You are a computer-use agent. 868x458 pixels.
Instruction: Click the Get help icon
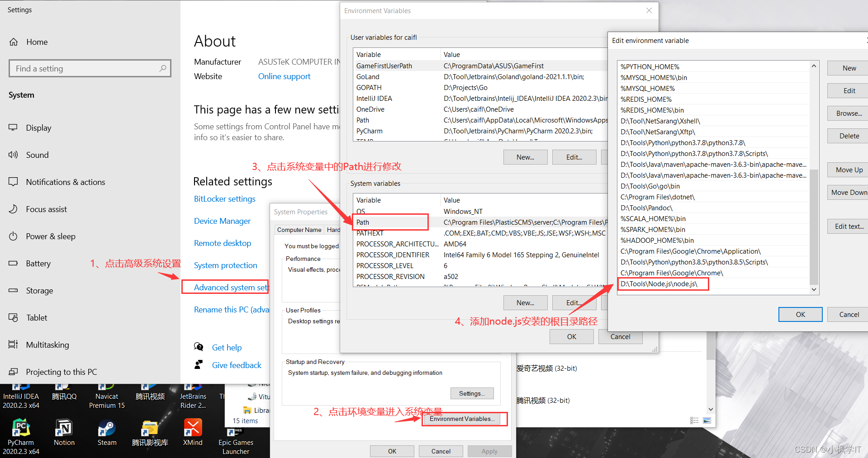click(199, 347)
